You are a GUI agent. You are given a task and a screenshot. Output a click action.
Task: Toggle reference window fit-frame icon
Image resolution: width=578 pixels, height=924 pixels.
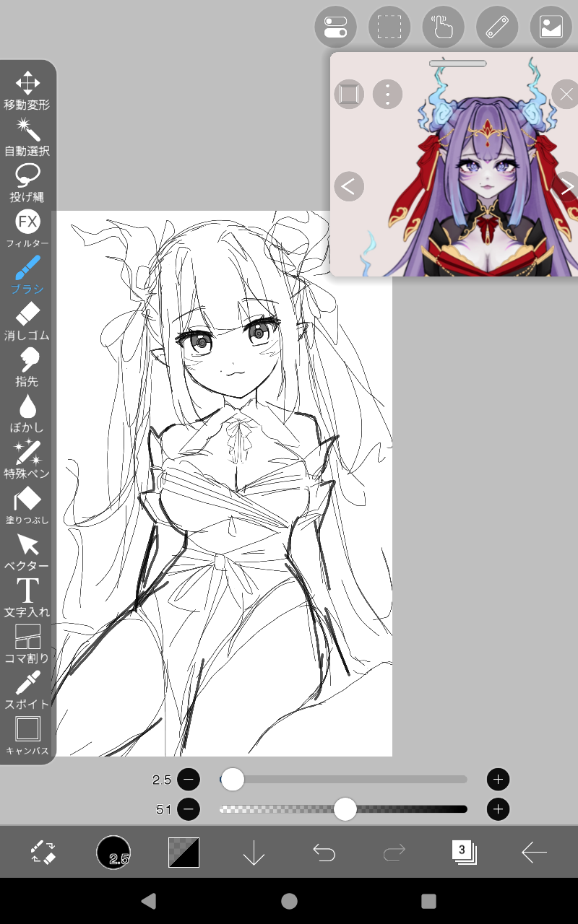tap(349, 94)
